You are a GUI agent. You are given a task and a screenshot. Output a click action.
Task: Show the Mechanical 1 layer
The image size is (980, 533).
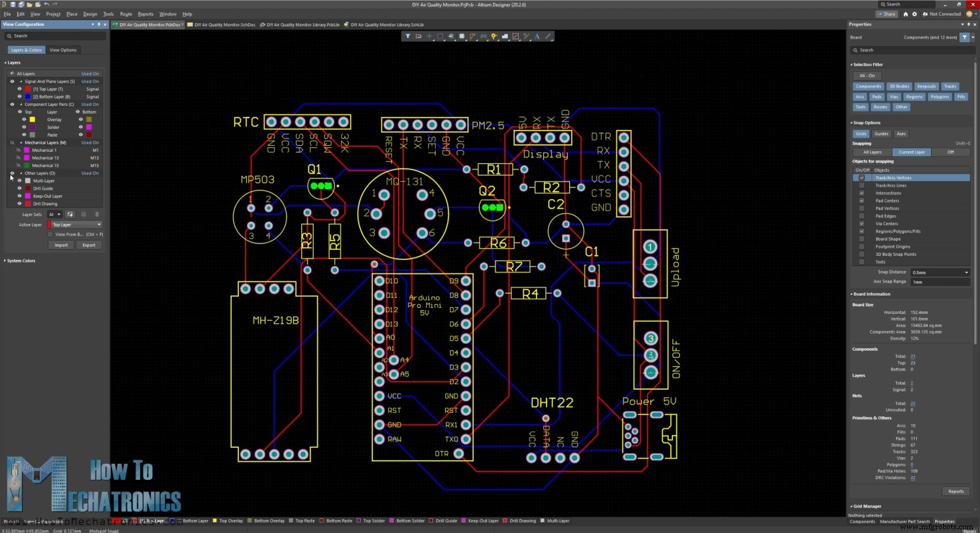coord(20,150)
